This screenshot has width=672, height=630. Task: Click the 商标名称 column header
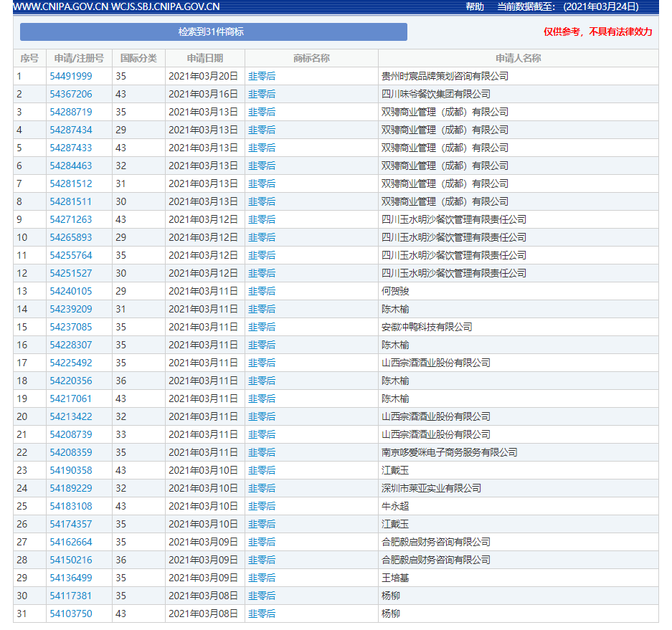pos(311,58)
